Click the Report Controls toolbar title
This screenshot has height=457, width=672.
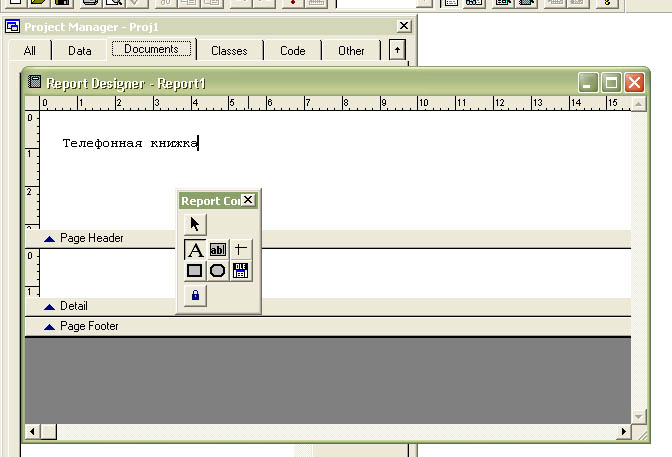click(x=210, y=201)
